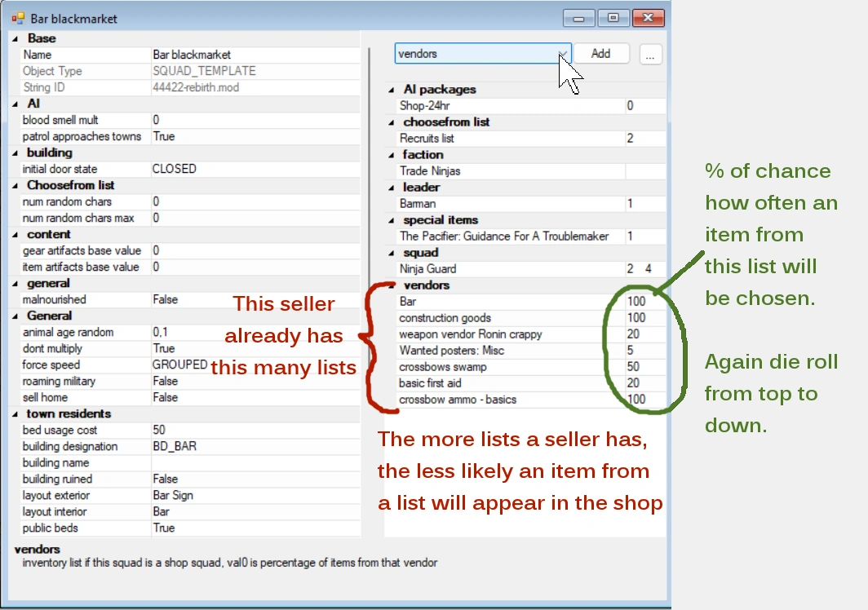Open the vendors combo box dropdown

(562, 53)
